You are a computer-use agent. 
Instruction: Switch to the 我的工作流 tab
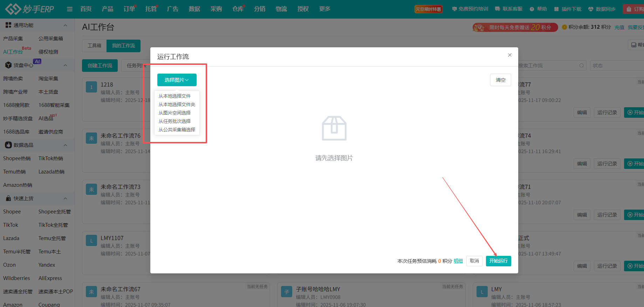point(123,46)
